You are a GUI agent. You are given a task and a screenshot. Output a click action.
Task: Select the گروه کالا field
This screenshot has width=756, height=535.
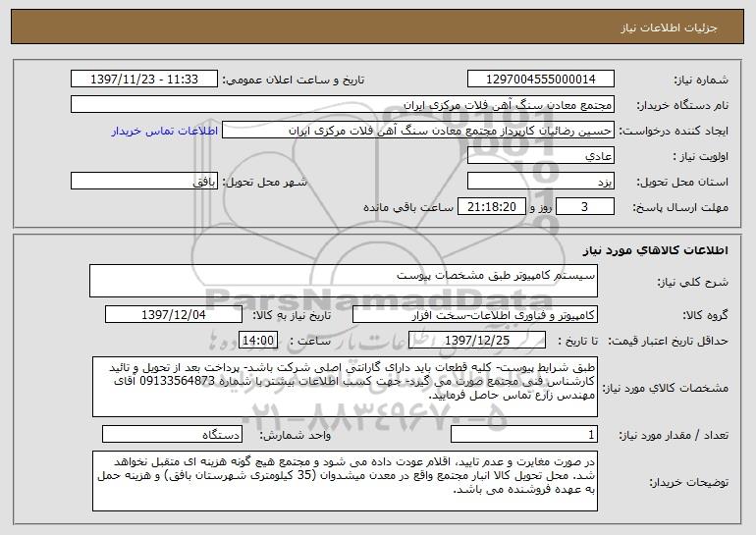pos(475,315)
